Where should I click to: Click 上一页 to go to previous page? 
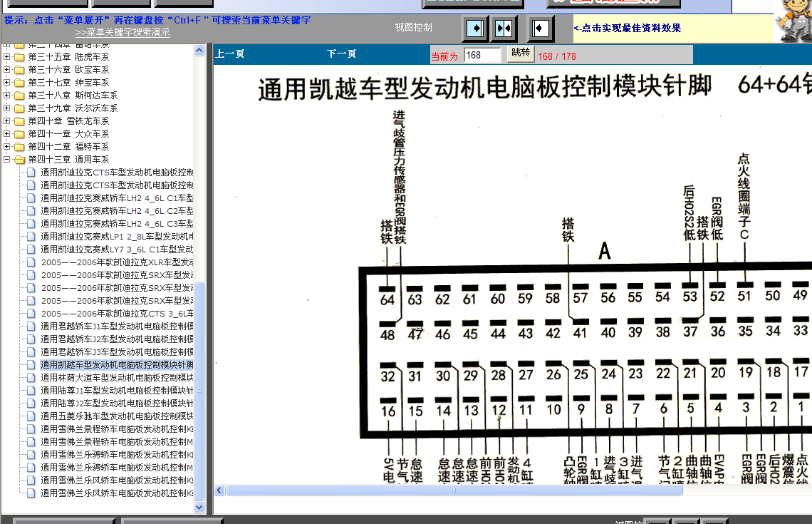[230, 54]
